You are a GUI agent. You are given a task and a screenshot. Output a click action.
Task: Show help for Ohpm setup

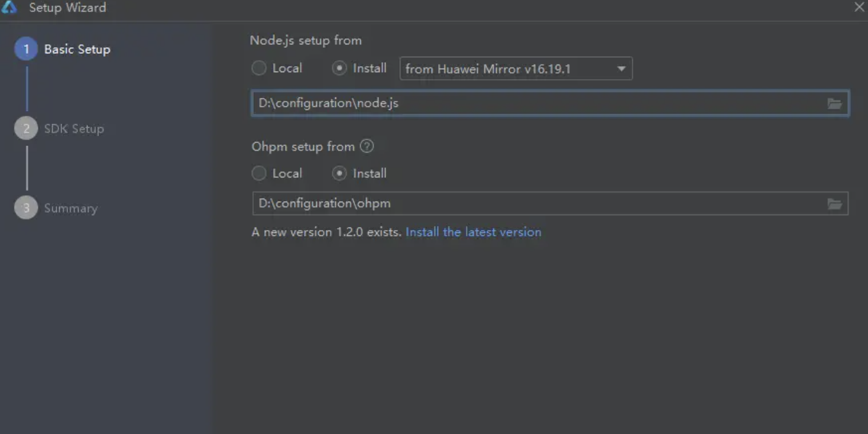click(x=367, y=146)
